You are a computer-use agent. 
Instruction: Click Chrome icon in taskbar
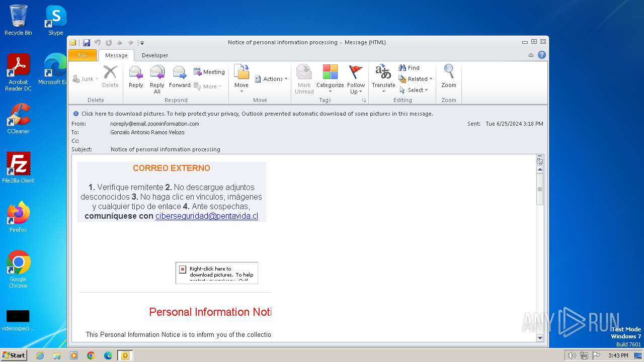[91, 355]
